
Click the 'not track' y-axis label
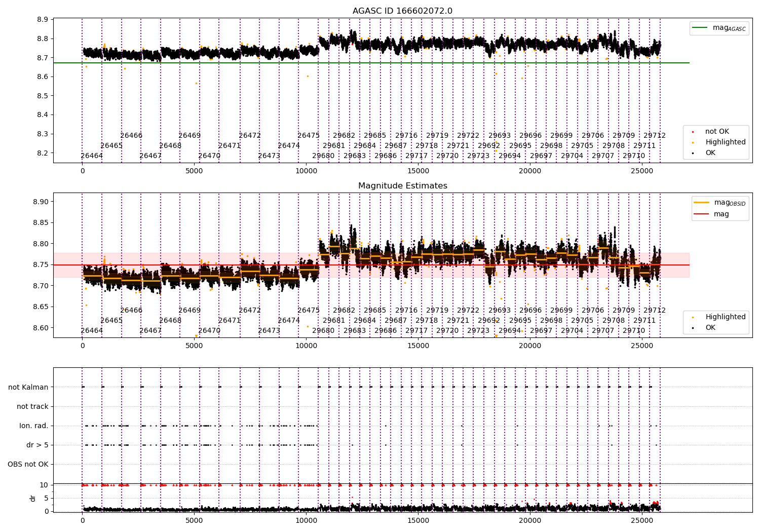tap(32, 407)
